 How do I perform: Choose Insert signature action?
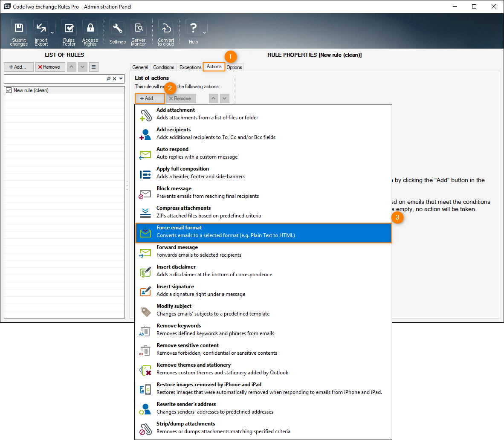(x=263, y=290)
